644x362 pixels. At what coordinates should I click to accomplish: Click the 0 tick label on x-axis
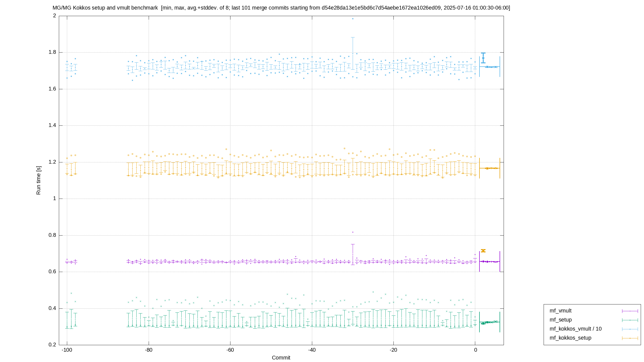475,350
